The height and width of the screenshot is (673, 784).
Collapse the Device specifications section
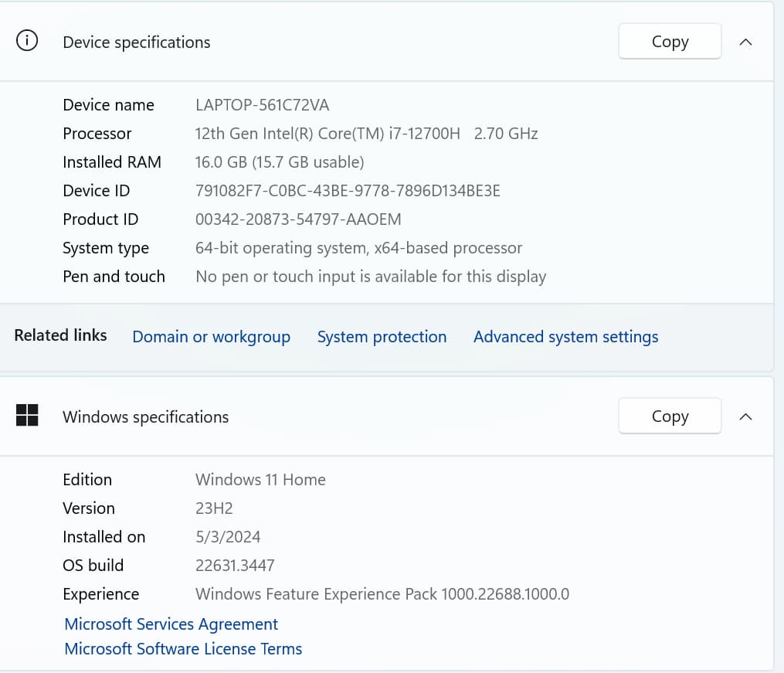point(745,42)
